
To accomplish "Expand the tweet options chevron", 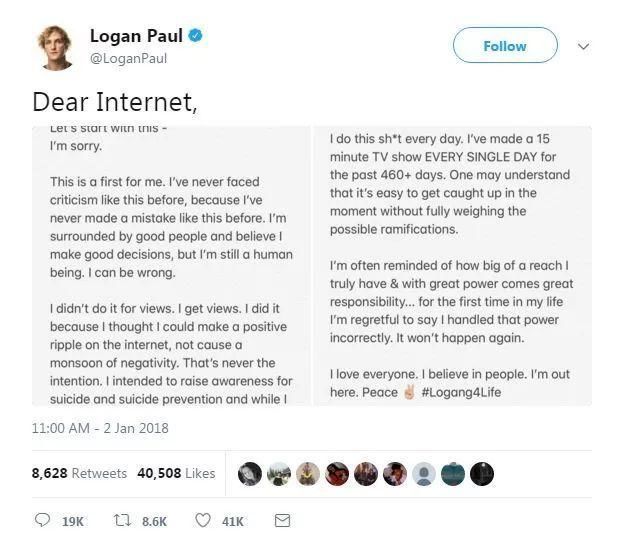I will click(x=585, y=46).
